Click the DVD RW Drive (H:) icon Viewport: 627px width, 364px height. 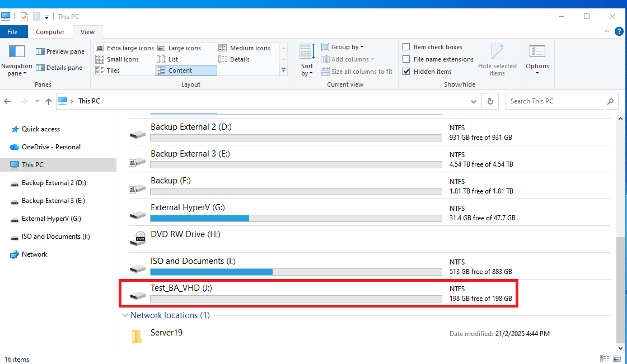(138, 239)
